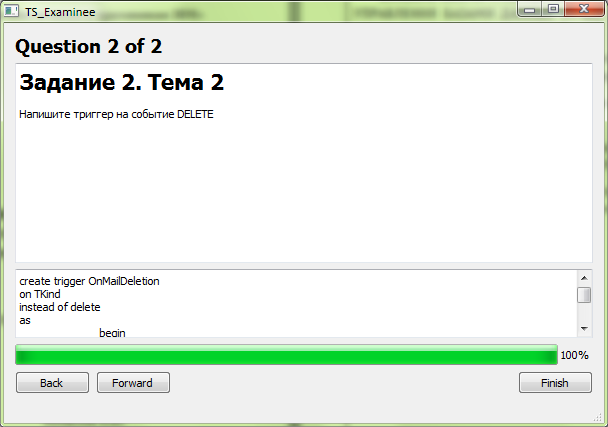Viewport: 608px width, 427px height.
Task: Go Forward to the next question
Action: tap(133, 383)
